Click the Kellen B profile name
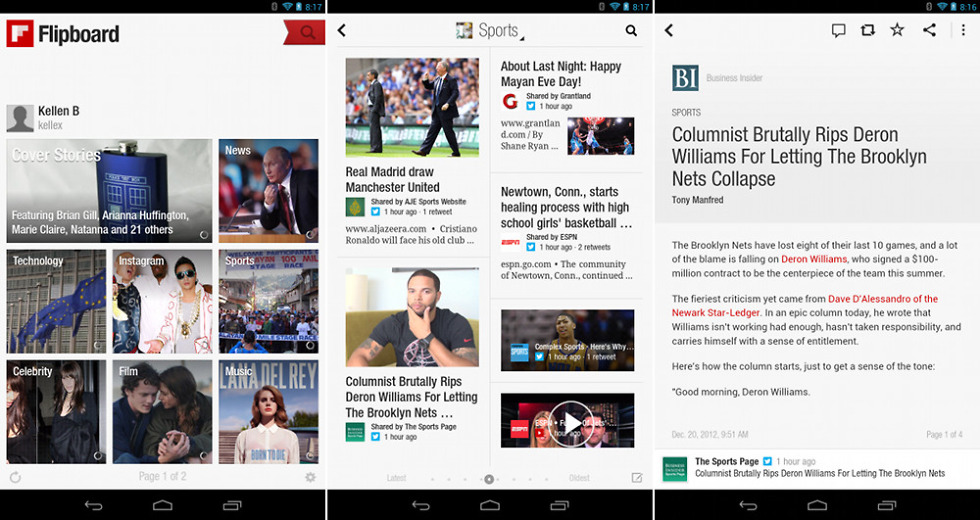Image resolution: width=980 pixels, height=520 pixels. 59,111
